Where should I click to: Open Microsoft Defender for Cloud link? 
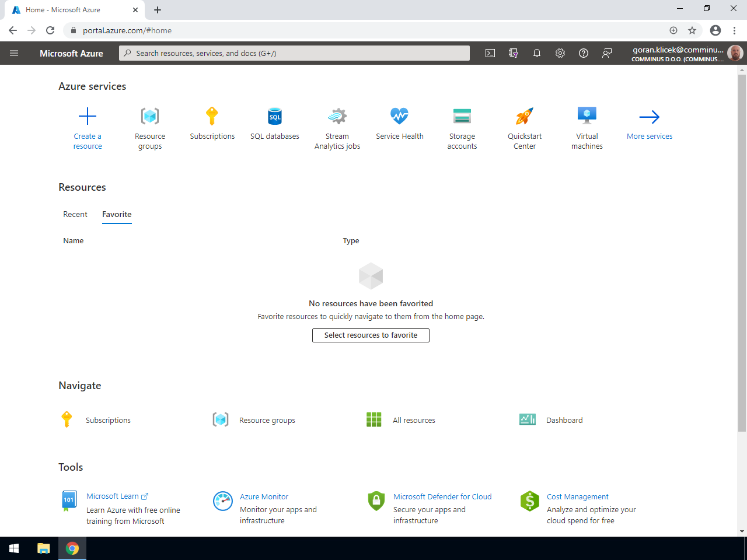pyautogui.click(x=442, y=497)
